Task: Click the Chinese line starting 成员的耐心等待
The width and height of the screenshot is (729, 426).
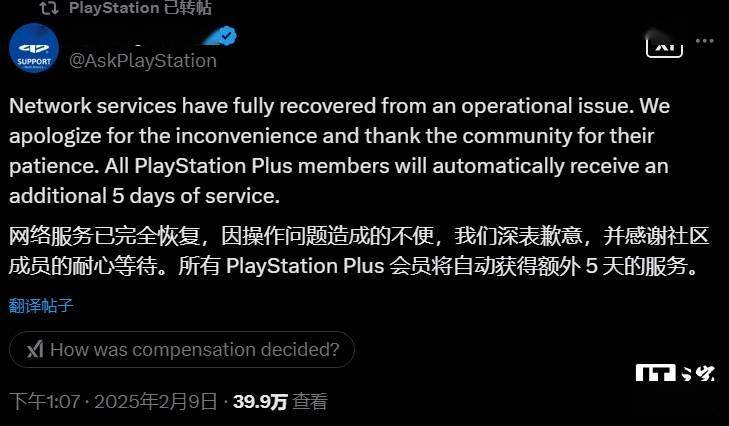Action: [x=353, y=266]
